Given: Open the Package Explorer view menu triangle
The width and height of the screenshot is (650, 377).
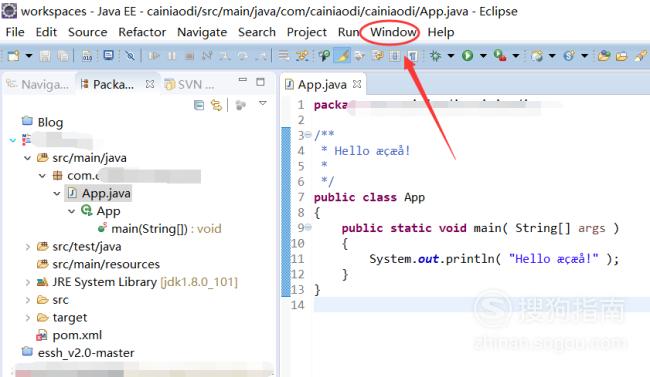Looking at the screenshot, I should 262,103.
